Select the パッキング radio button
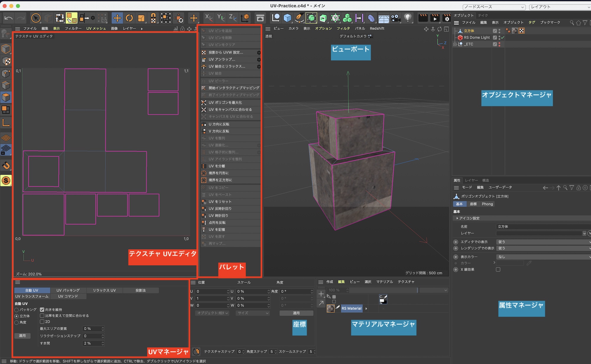Image resolution: width=591 pixels, height=364 pixels. 17,310
